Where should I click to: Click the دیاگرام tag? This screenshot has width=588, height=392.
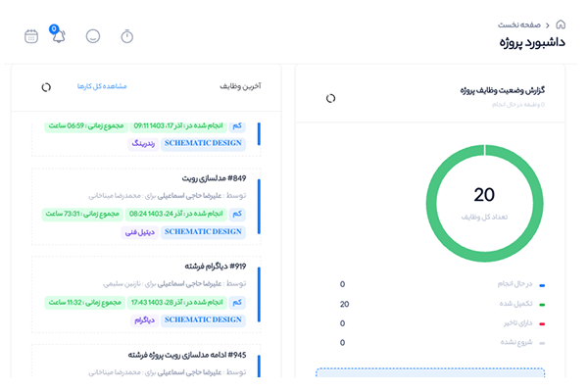pyautogui.click(x=144, y=320)
